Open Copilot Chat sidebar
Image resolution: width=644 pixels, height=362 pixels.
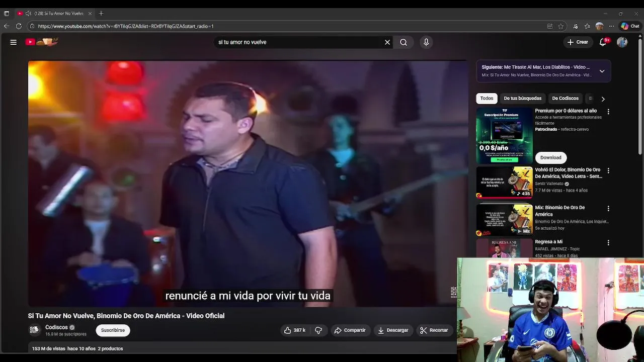630,26
